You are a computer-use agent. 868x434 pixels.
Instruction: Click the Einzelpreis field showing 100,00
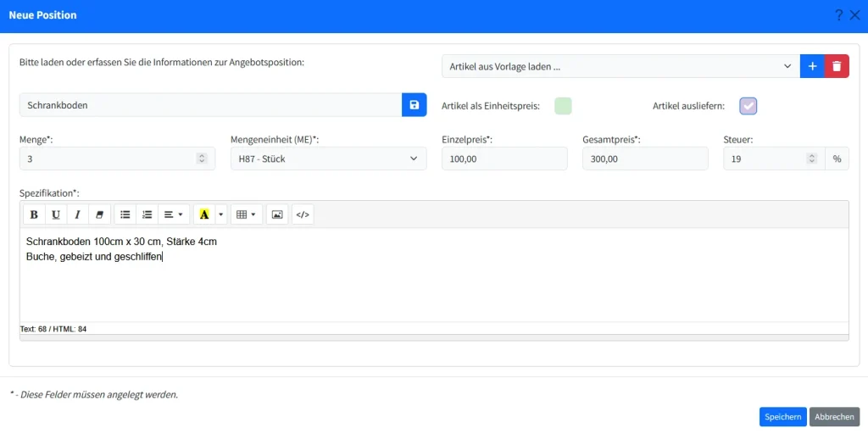pos(504,159)
